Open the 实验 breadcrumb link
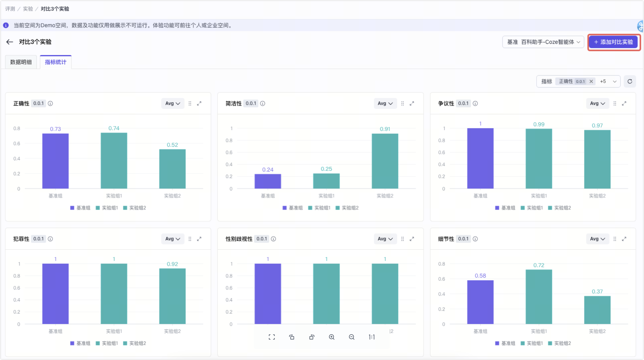Viewport: 644px width, 360px height. pos(28,9)
